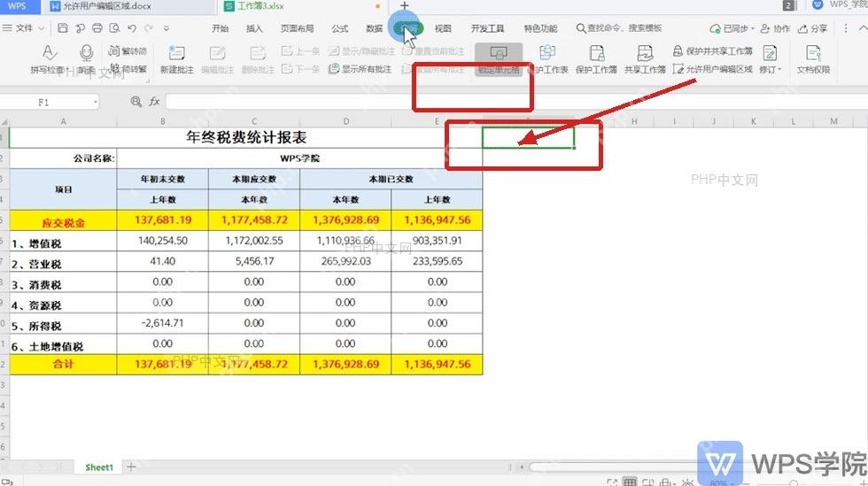
Task: Open the Name Box dropdown arrow
Action: point(96,102)
